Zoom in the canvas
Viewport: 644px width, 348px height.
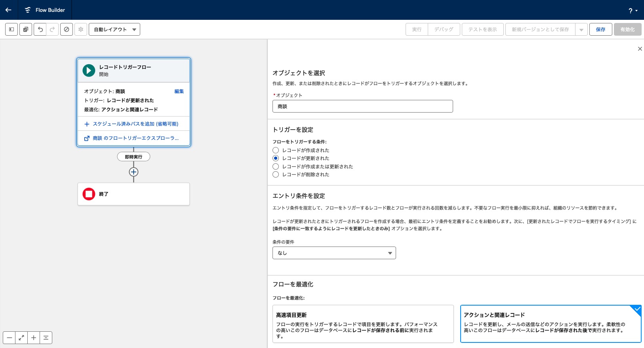tap(34, 338)
